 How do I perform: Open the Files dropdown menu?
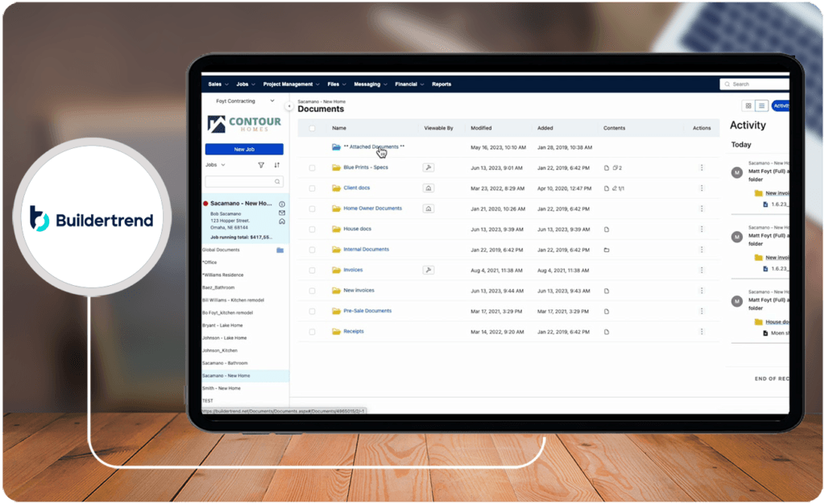[x=337, y=84]
